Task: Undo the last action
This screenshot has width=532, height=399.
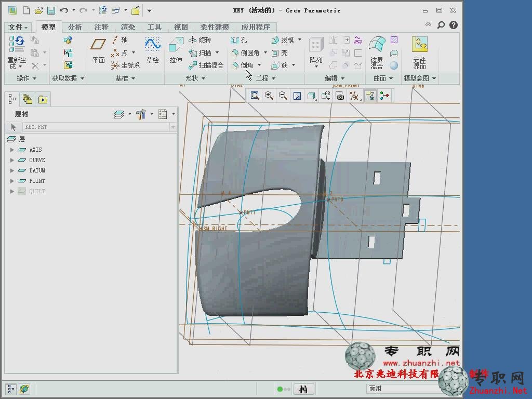Action: [64, 10]
